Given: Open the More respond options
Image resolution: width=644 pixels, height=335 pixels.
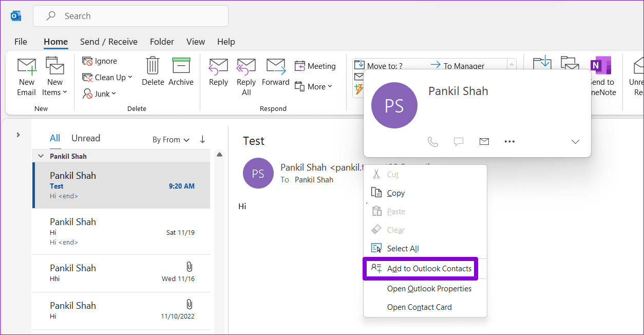Looking at the screenshot, I should pos(314,86).
